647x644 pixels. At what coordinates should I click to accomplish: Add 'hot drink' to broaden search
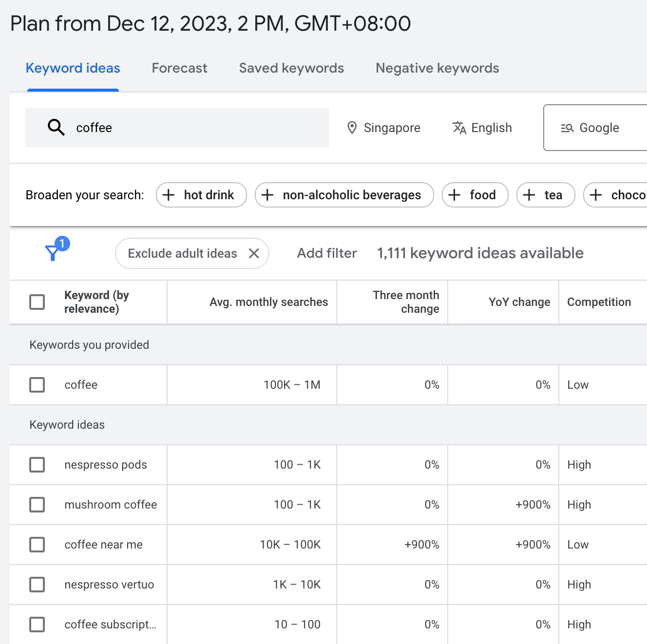[x=201, y=195]
